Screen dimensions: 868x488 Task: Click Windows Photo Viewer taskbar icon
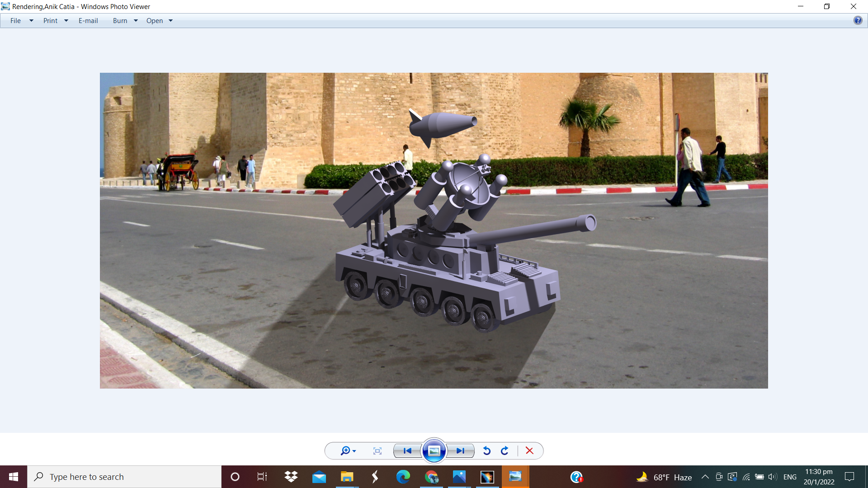(515, 477)
